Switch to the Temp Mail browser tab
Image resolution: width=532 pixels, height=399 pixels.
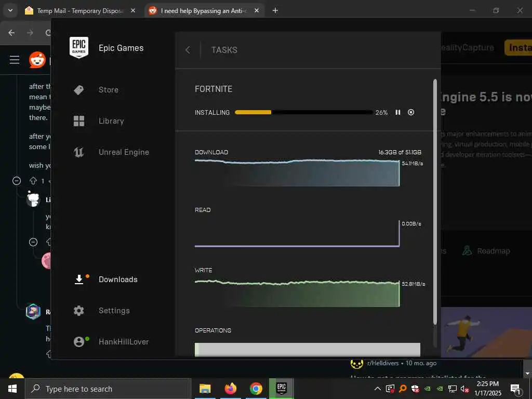81,10
